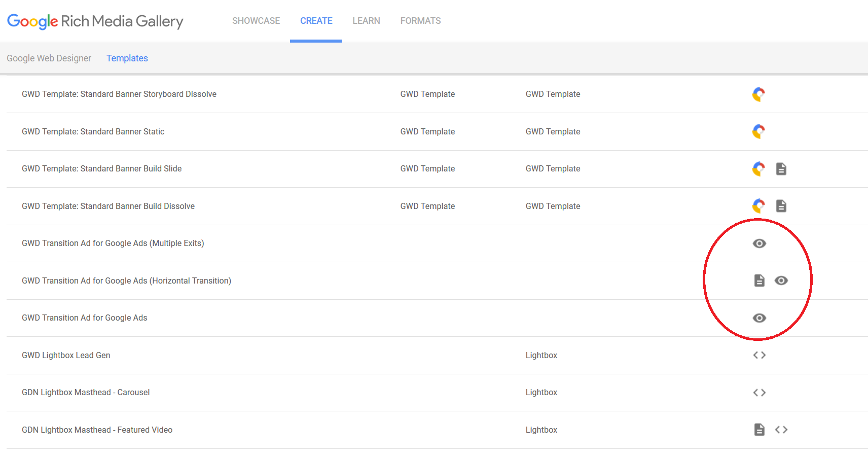Image resolution: width=868 pixels, height=456 pixels.
Task: Open document icon for Lightbox Masthead - Featured Video
Action: coord(759,430)
